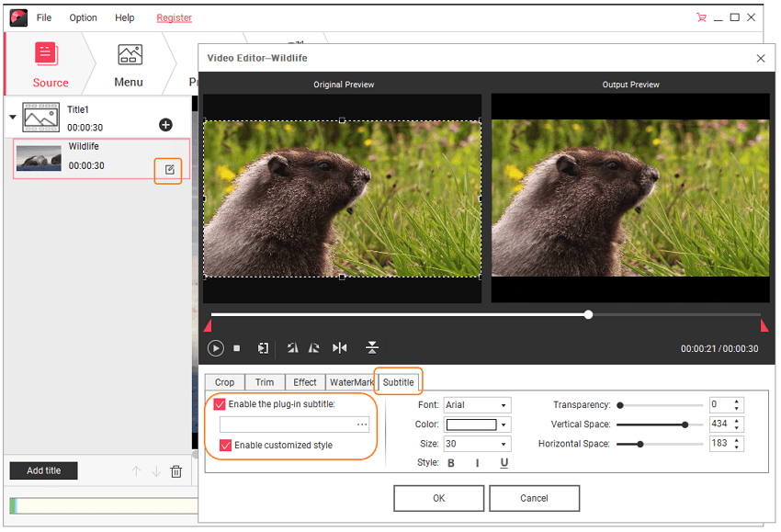Screen dimensions: 781x532
Task: Toggle the Enable customized style checkbox
Action: click(x=225, y=446)
